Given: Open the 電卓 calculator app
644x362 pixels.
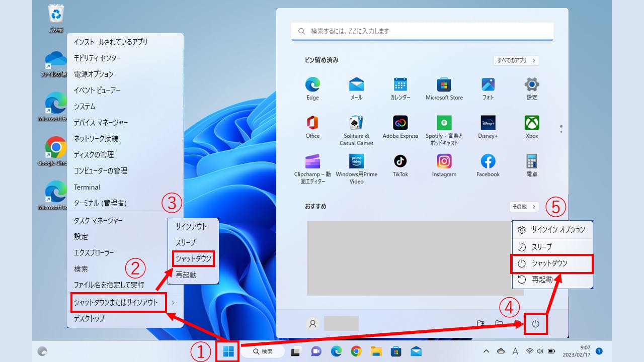Looking at the screenshot, I should coord(532,165).
